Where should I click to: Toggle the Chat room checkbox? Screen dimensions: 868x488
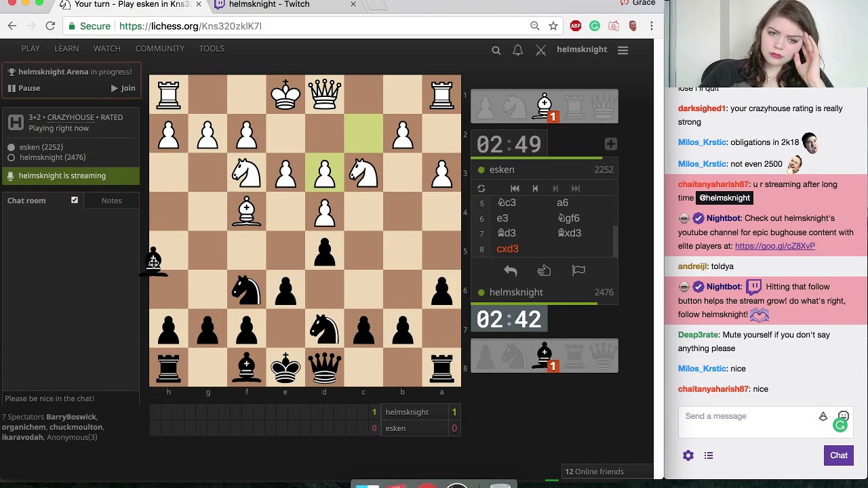[75, 200]
